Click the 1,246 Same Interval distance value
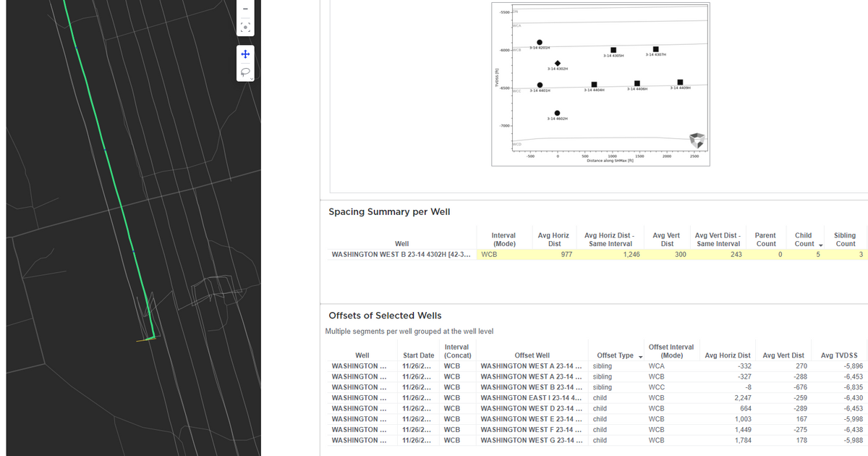 pos(631,255)
